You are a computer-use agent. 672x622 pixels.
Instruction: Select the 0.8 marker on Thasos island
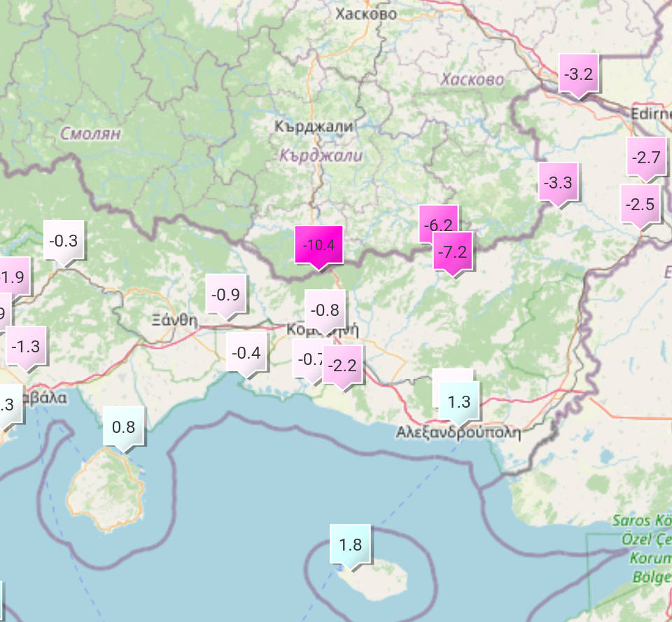click(x=124, y=426)
